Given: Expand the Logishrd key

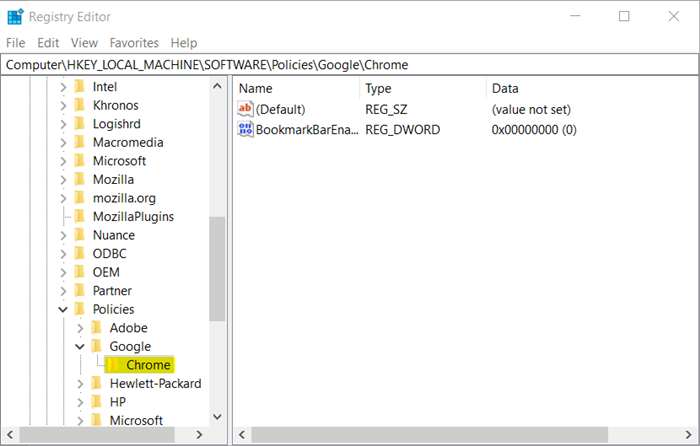Looking at the screenshot, I should (63, 124).
